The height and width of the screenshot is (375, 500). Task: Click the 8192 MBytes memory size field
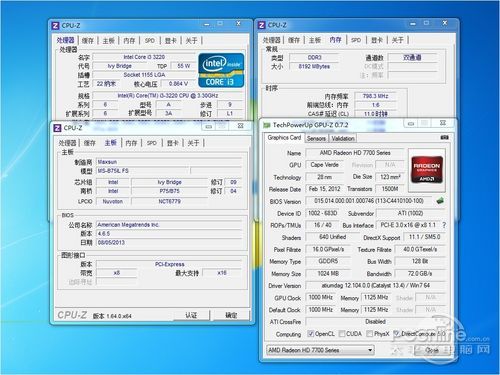(x=314, y=67)
